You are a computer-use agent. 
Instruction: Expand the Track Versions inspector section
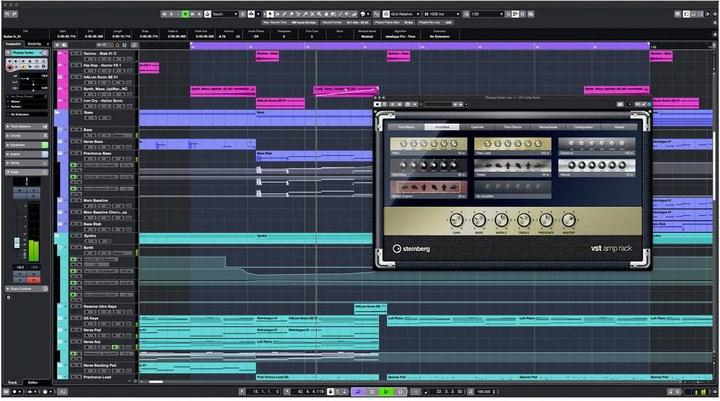pyautogui.click(x=27, y=126)
